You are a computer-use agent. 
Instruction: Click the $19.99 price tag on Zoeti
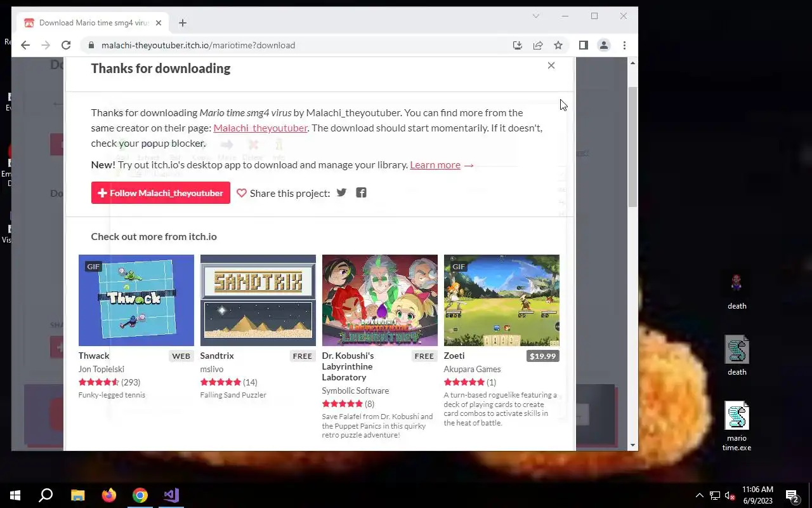pyautogui.click(x=542, y=356)
